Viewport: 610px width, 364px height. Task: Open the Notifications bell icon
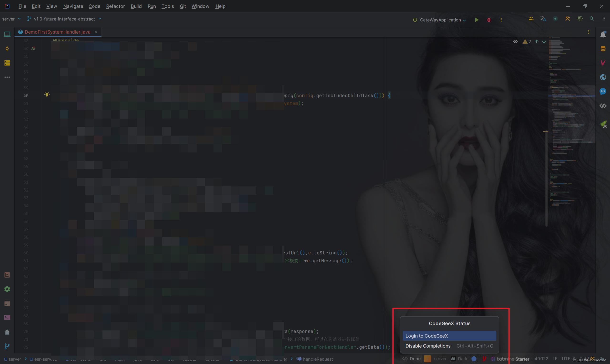click(603, 35)
